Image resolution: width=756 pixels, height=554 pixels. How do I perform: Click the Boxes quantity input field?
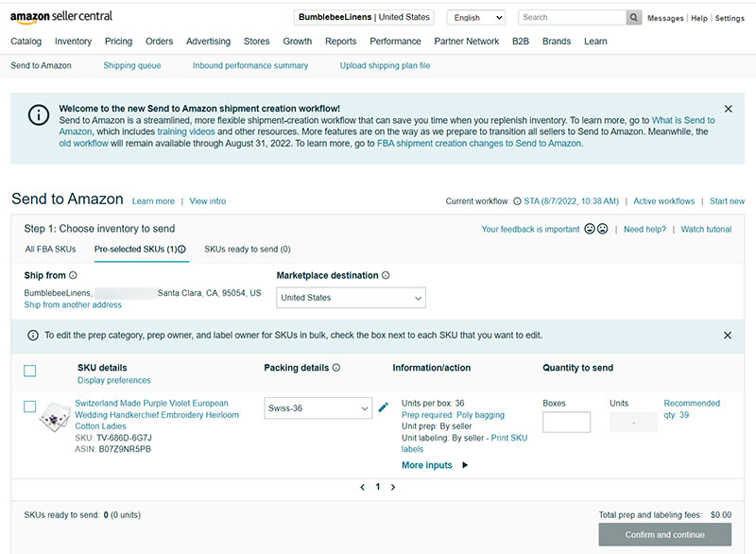[x=566, y=422]
